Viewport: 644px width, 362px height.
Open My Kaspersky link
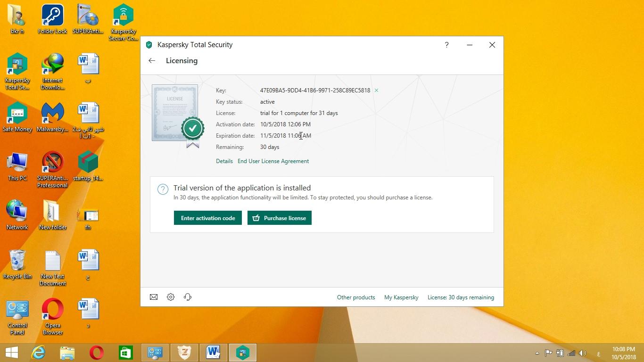coord(401,297)
